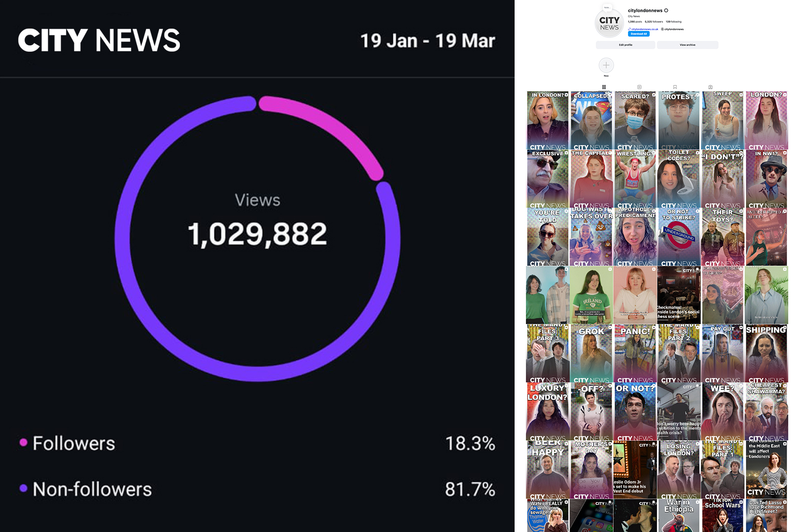Open the WRESTLING? reel thumbnail
The height and width of the screenshot is (532, 800).
[x=635, y=179]
